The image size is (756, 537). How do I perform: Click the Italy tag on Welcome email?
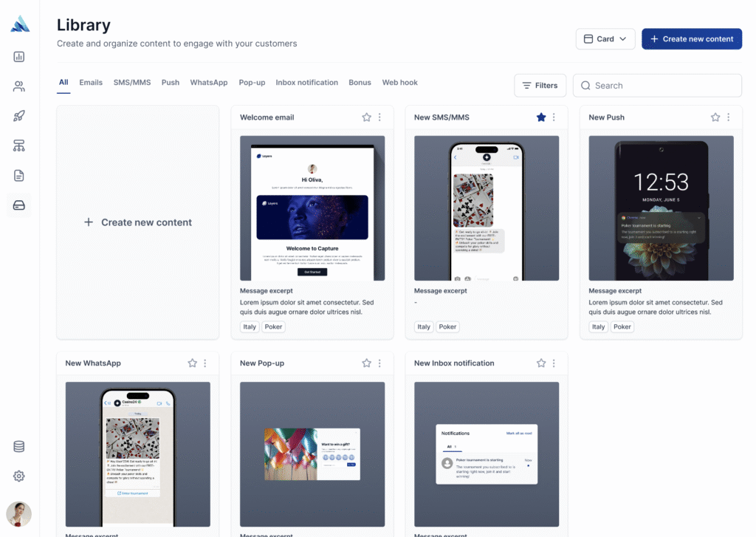tap(250, 326)
